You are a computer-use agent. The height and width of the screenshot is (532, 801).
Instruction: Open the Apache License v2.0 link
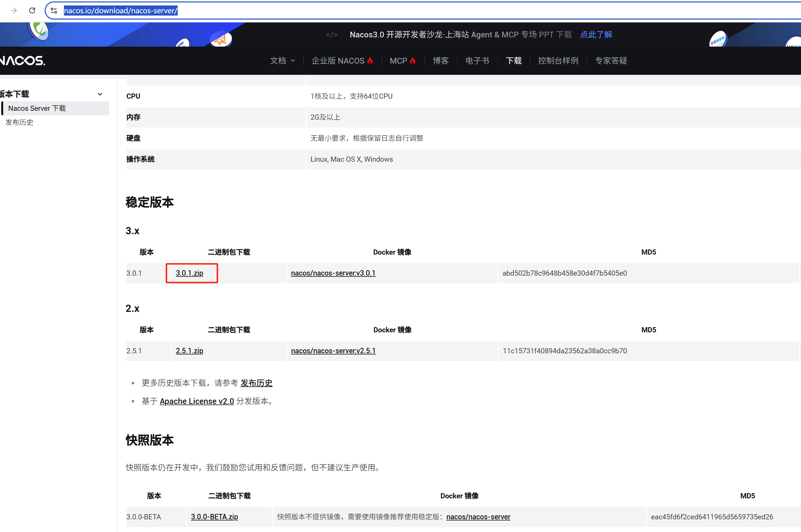click(x=197, y=401)
